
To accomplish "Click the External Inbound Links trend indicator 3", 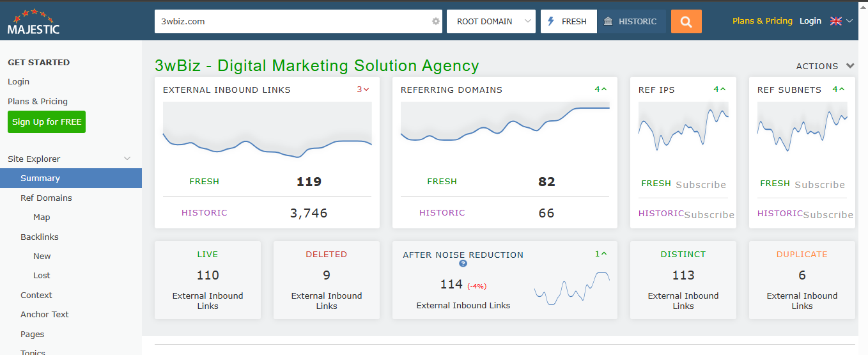I will click(x=363, y=90).
